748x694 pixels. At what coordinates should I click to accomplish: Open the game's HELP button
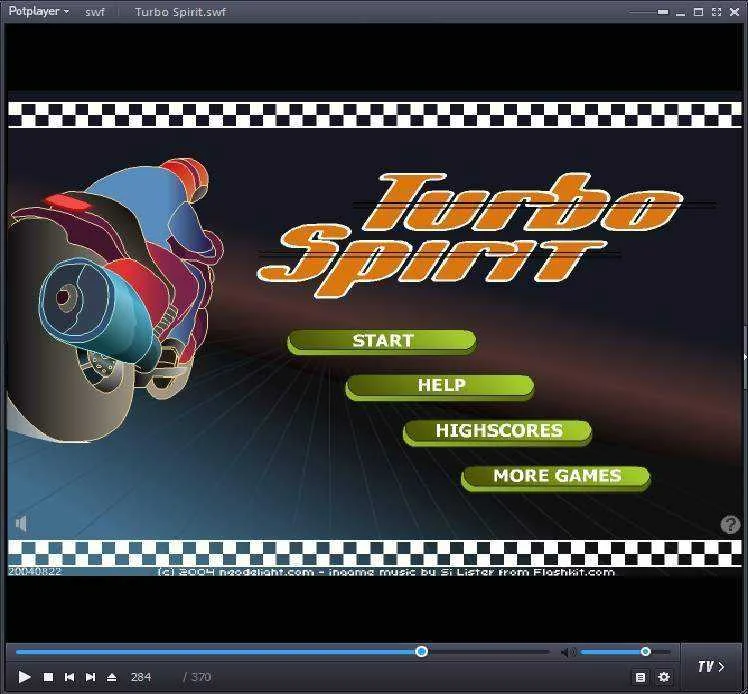pos(440,386)
